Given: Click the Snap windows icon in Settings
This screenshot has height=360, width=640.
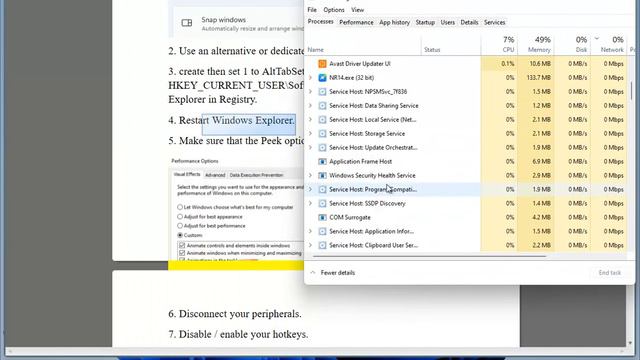Looking at the screenshot, I should pyautogui.click(x=187, y=23).
